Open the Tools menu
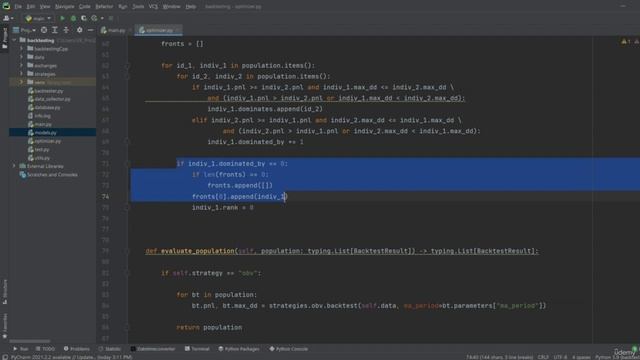The width and height of the screenshot is (640, 360). 138,7
